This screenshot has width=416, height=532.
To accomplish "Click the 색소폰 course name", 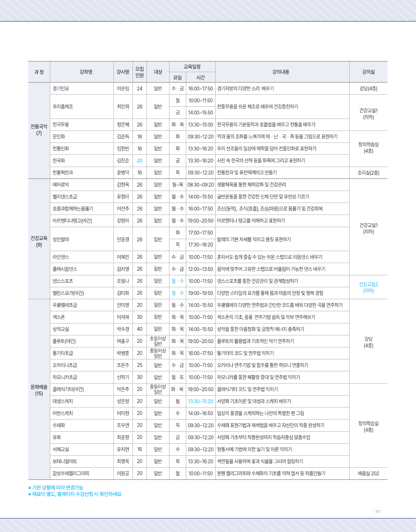I will pyautogui.click(x=59, y=317).
